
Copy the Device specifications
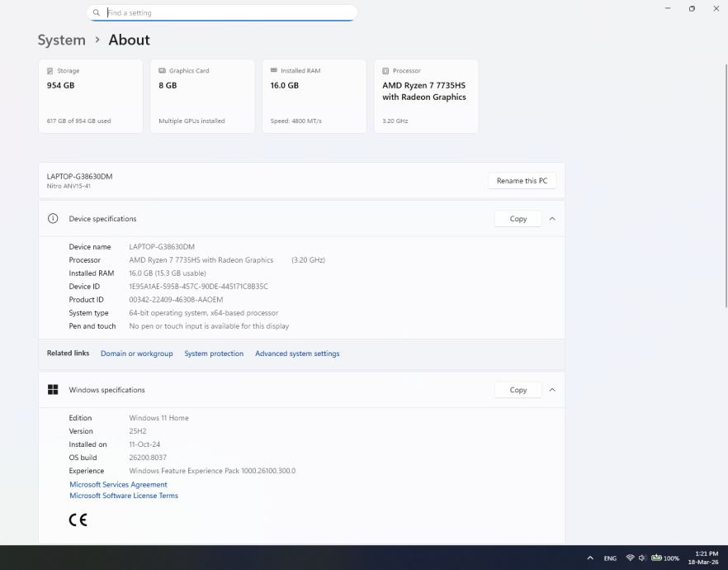point(518,218)
